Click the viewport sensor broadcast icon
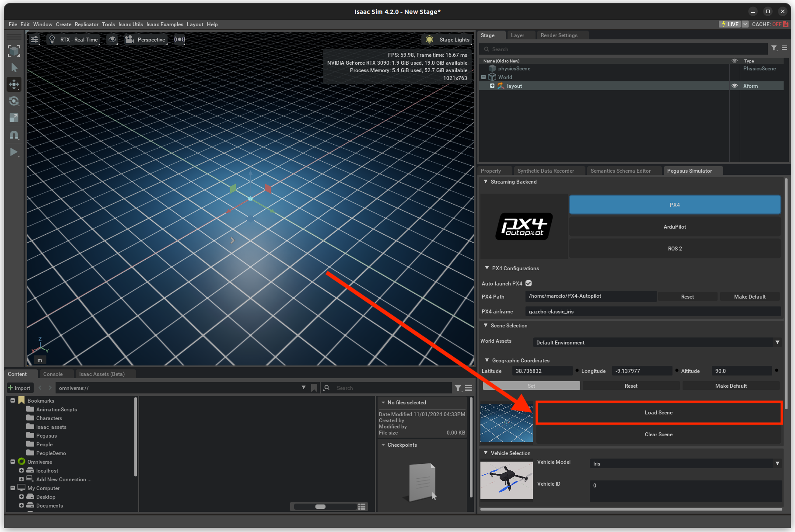This screenshot has width=795, height=532. (x=179, y=40)
